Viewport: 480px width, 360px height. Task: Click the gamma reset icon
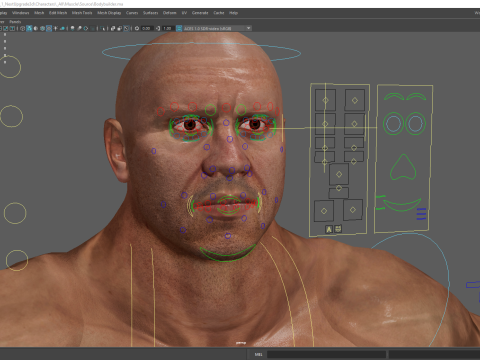158,28
